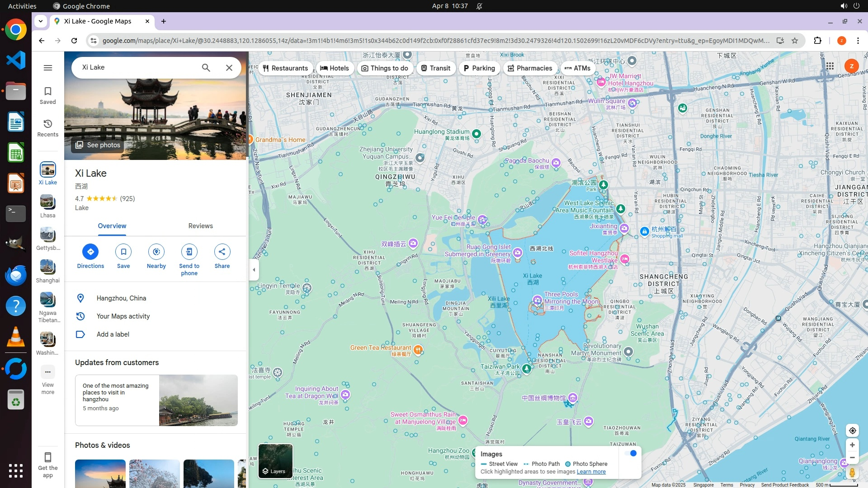This screenshot has height=488, width=868.
Task: Click Send to phone icon
Action: (189, 252)
